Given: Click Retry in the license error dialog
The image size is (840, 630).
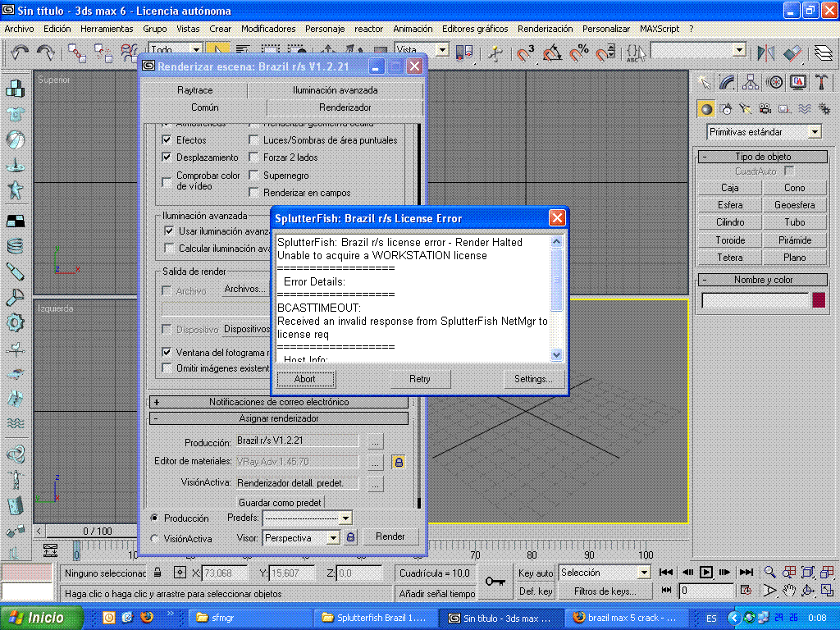Looking at the screenshot, I should tap(420, 379).
